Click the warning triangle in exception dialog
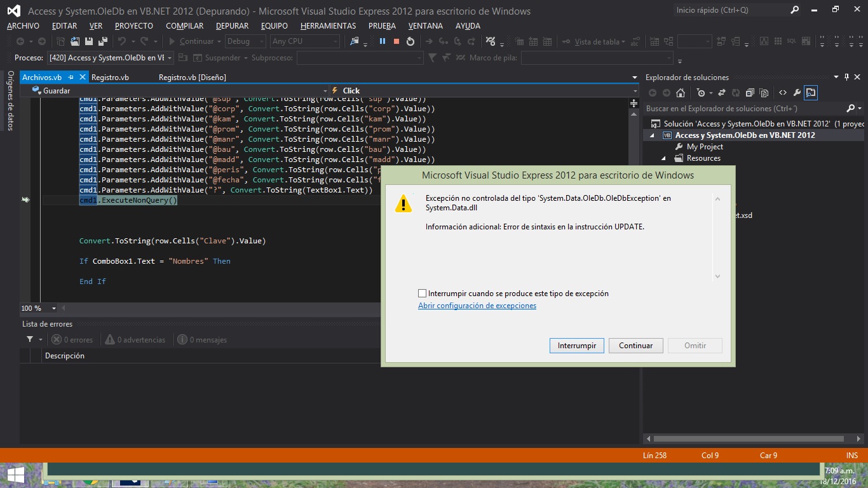The image size is (868, 488). tap(403, 203)
